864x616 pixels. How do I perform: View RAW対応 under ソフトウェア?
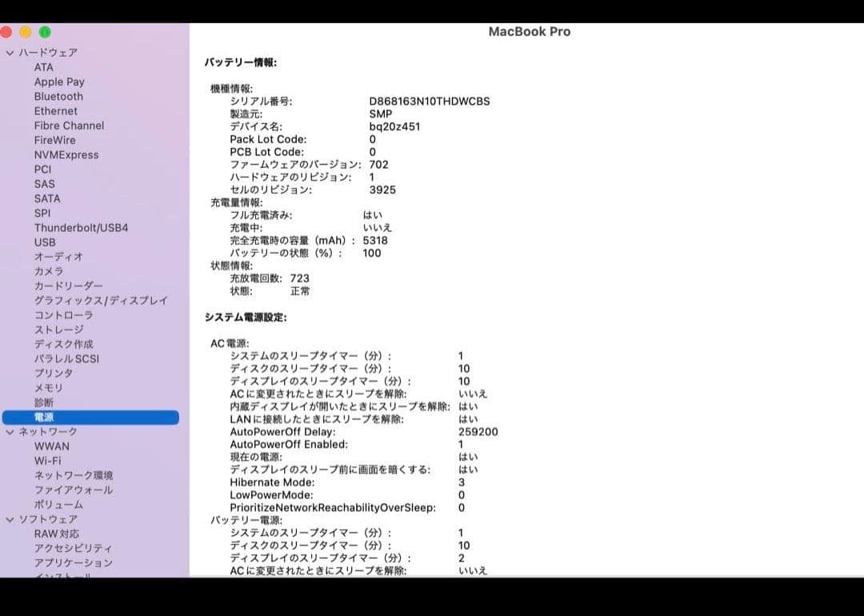coord(58,533)
